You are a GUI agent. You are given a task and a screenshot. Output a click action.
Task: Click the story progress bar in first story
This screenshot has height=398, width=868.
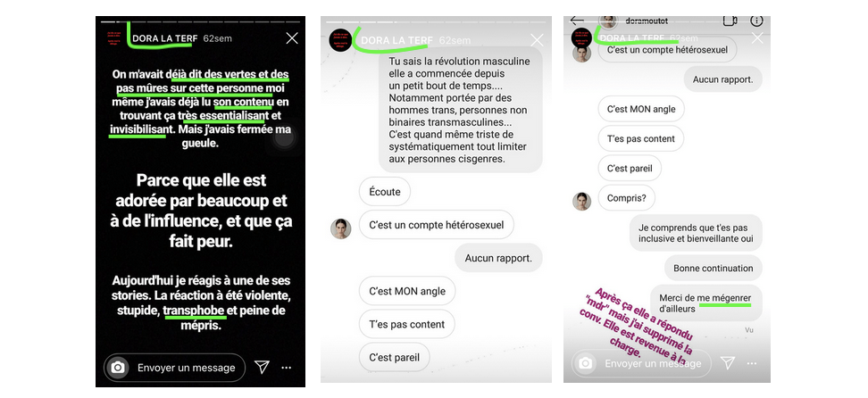(200, 21)
